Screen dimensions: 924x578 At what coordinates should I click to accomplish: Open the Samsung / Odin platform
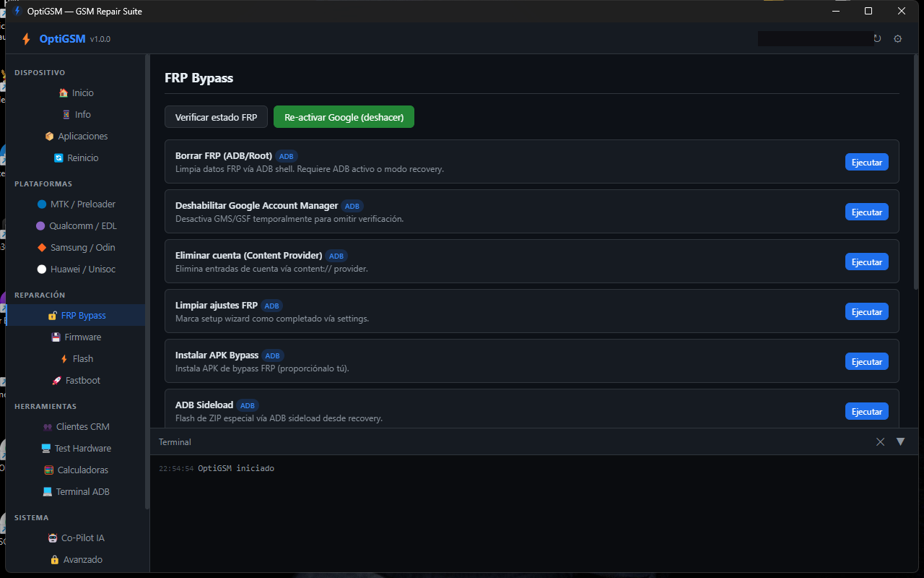pyautogui.click(x=76, y=248)
